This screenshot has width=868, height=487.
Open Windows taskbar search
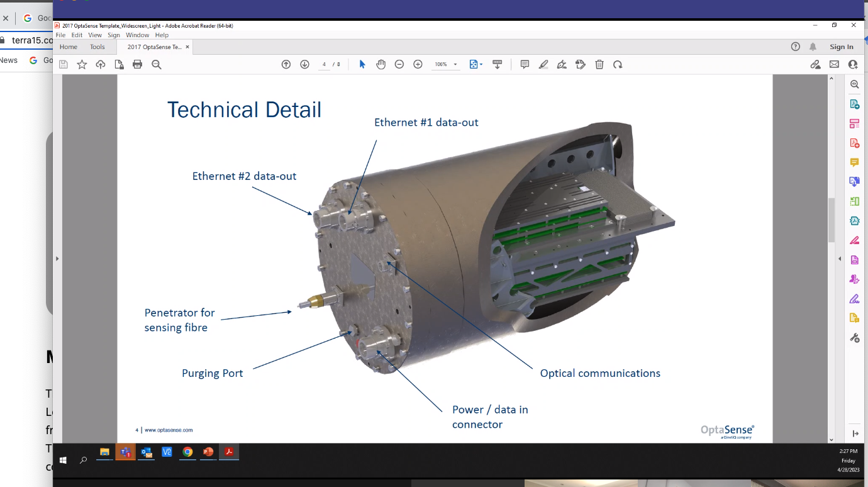pyautogui.click(x=83, y=460)
